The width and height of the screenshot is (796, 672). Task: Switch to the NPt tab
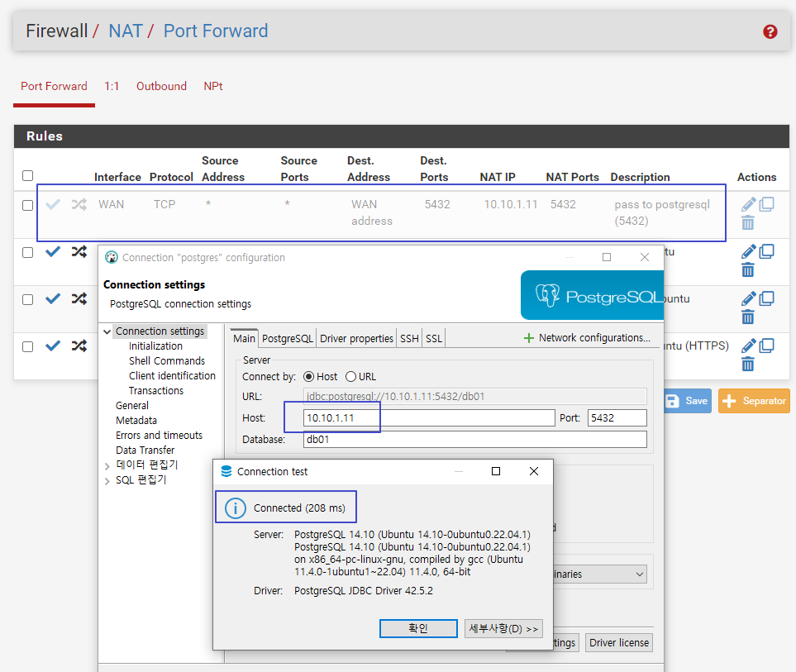coord(213,86)
